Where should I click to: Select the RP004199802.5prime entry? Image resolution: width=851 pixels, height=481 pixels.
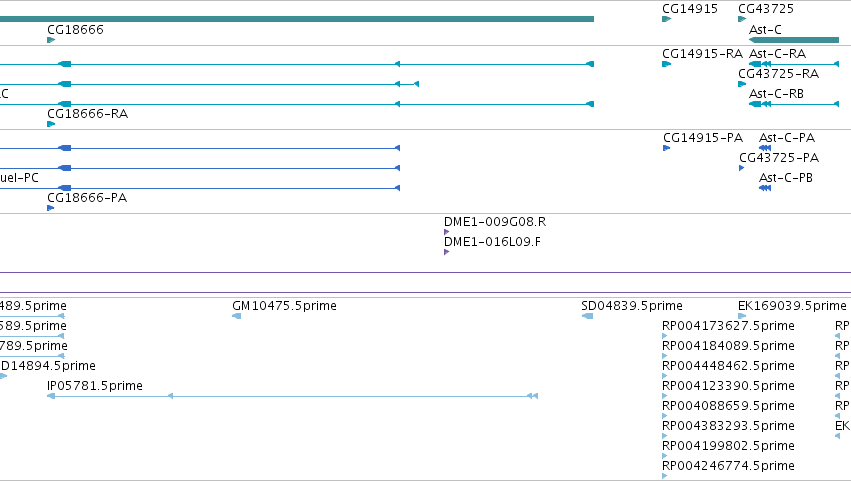coord(728,446)
